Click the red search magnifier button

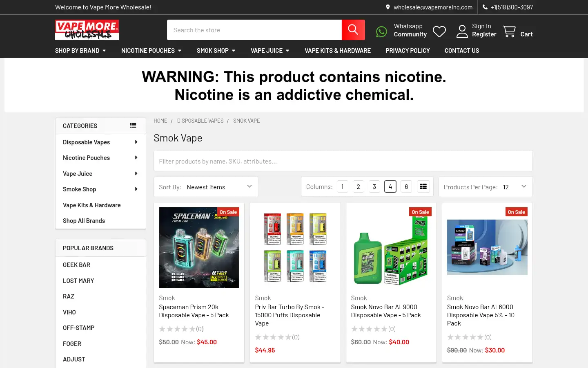pos(353,30)
